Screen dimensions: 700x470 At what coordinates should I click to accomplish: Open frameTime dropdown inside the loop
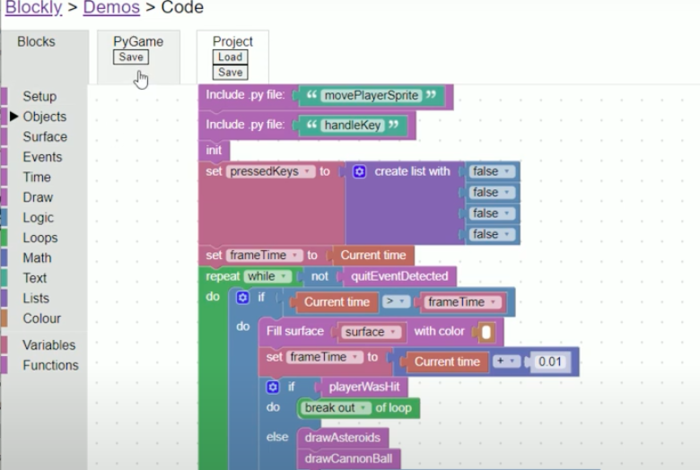pyautogui.click(x=325, y=357)
